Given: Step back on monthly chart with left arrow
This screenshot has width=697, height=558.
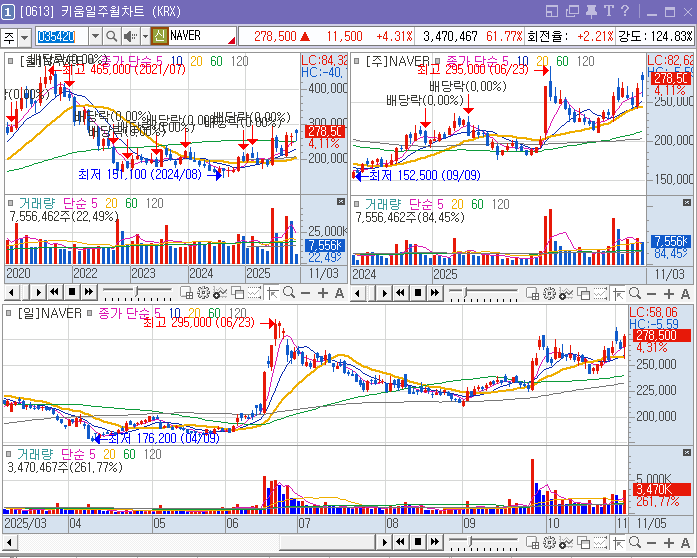Looking at the screenshot, I should click(x=12, y=292).
